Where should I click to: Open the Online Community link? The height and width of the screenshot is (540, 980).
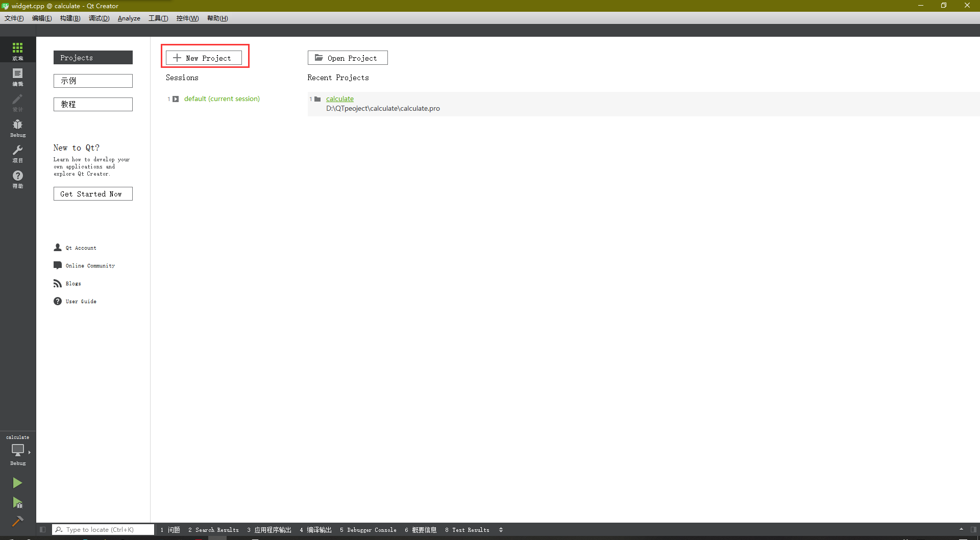pyautogui.click(x=90, y=266)
